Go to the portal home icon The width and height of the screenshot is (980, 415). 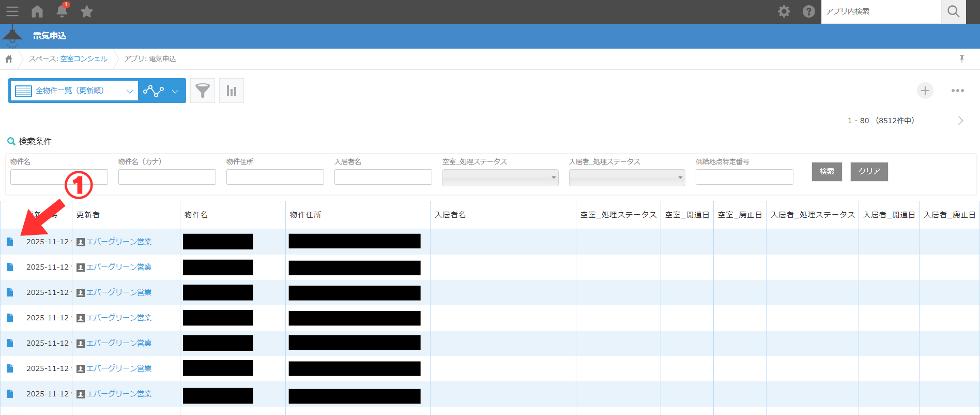coord(37,11)
